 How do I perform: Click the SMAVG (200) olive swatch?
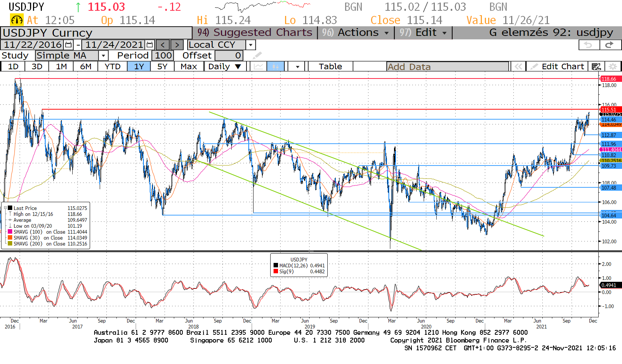10,244
